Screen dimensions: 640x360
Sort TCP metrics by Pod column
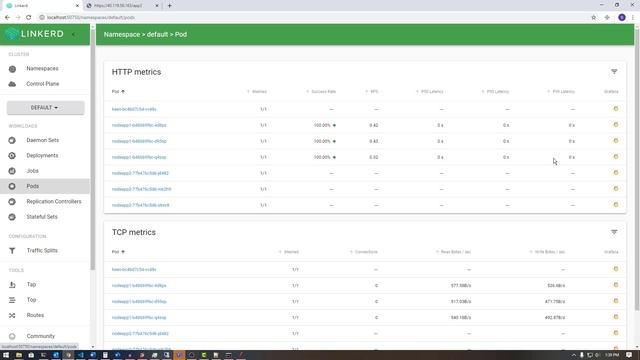118,252
